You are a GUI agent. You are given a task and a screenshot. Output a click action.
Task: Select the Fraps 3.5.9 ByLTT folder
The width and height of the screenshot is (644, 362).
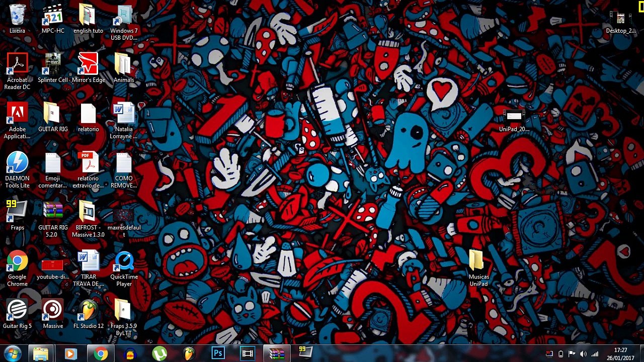coord(123,310)
